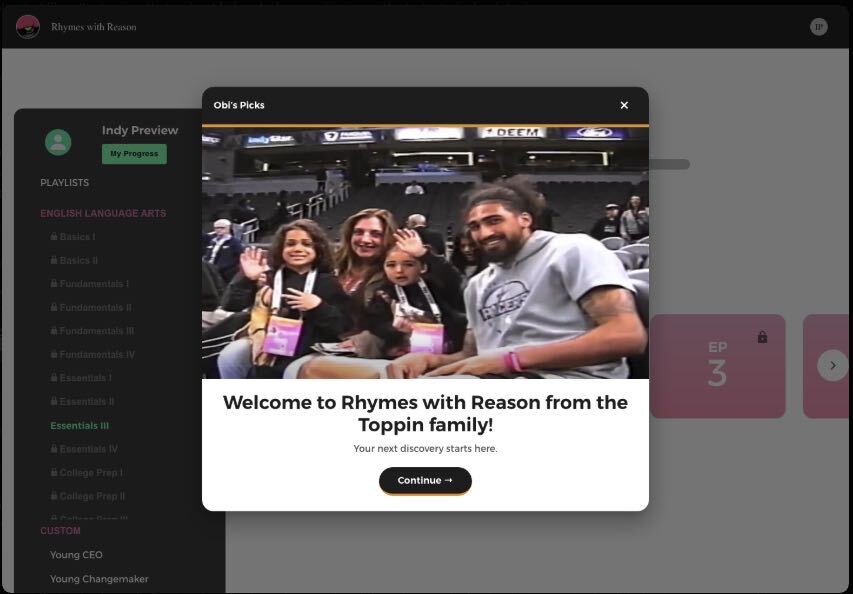
Task: Click the ENGLISH LANGUAGE ARTS heading
Action: [103, 213]
